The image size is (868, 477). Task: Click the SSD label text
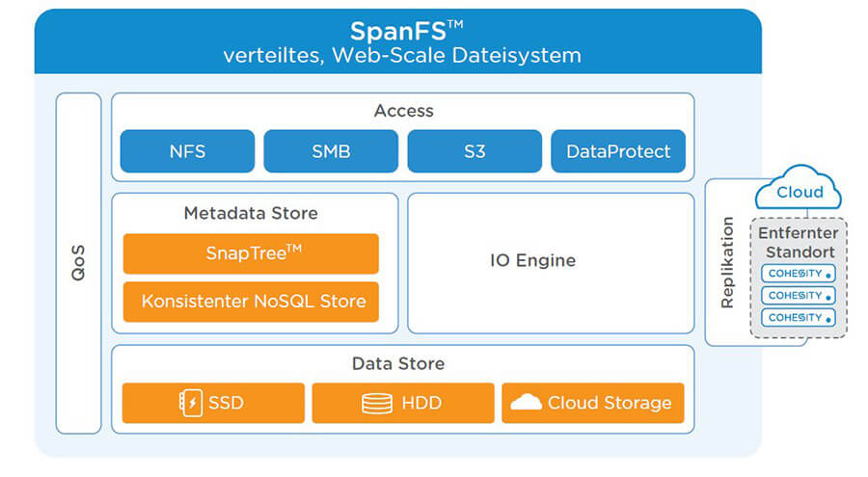point(226,403)
